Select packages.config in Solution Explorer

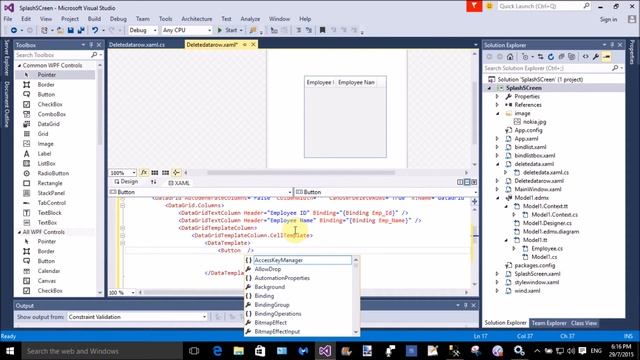534,265
